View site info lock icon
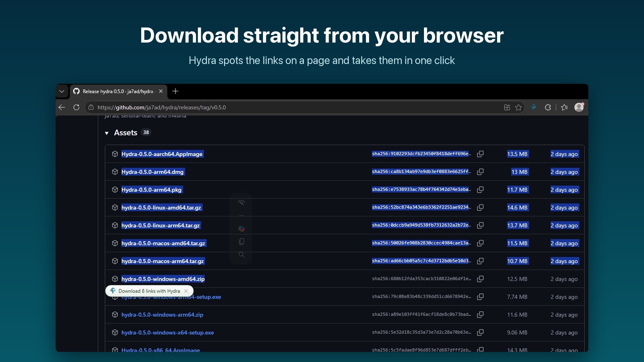 click(x=91, y=107)
